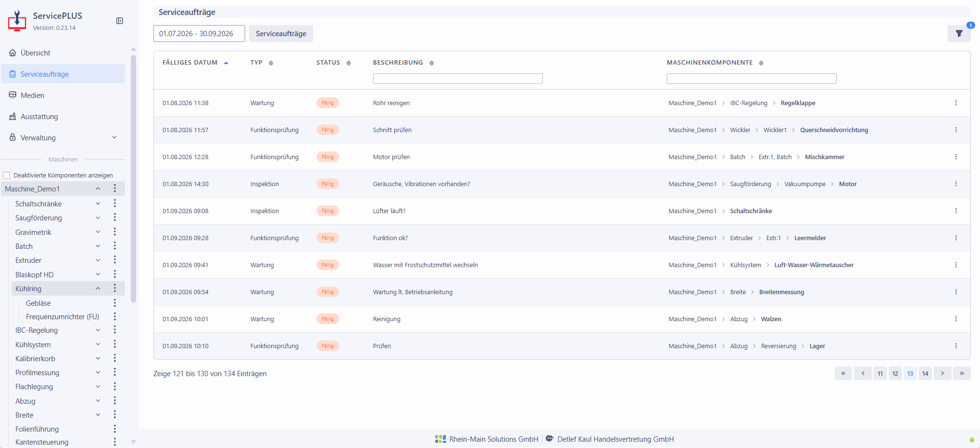
Task: Open three-dot menu next to Kühlring
Action: pyautogui.click(x=115, y=288)
